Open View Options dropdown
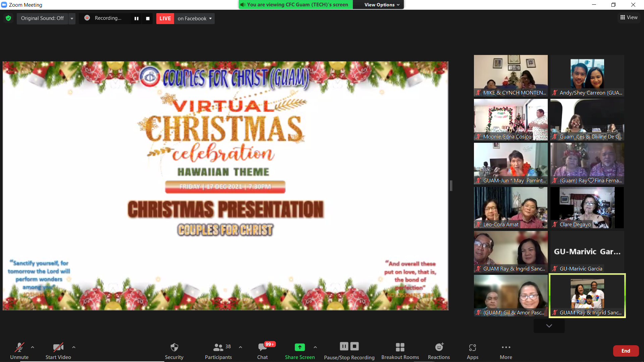The height and width of the screenshot is (362, 644). [382, 5]
